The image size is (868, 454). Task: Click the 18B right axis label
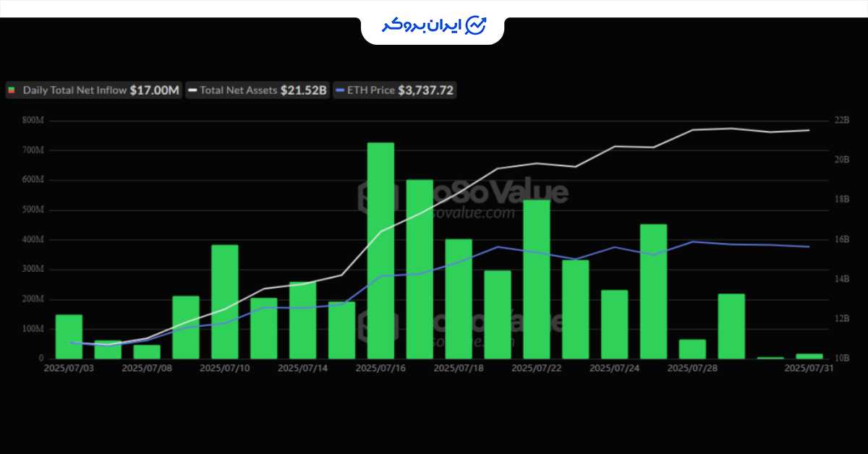tap(841, 200)
